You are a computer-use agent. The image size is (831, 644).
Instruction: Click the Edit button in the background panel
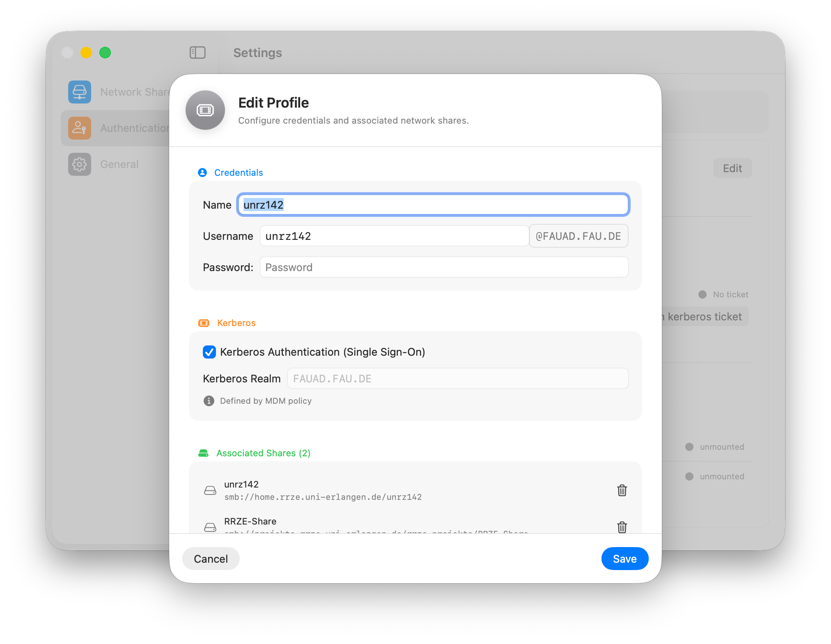732,168
